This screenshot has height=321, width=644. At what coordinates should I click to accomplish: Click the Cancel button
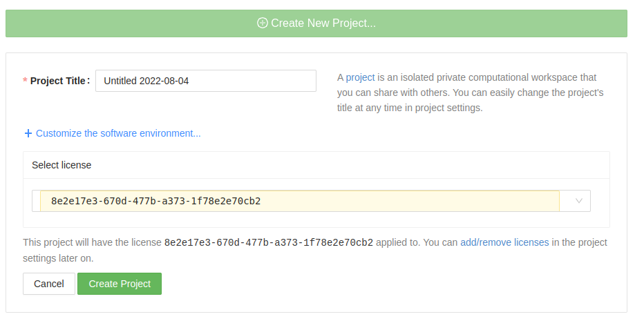(x=49, y=284)
